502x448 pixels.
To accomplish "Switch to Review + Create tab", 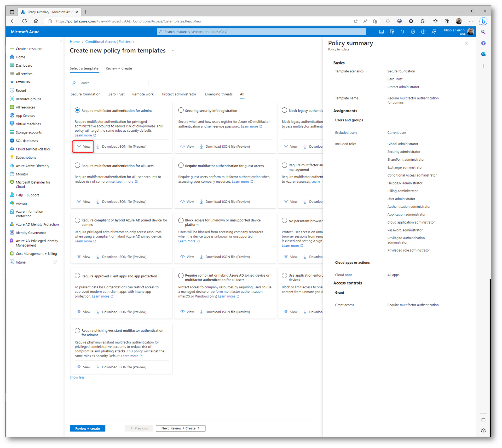I will (119, 68).
